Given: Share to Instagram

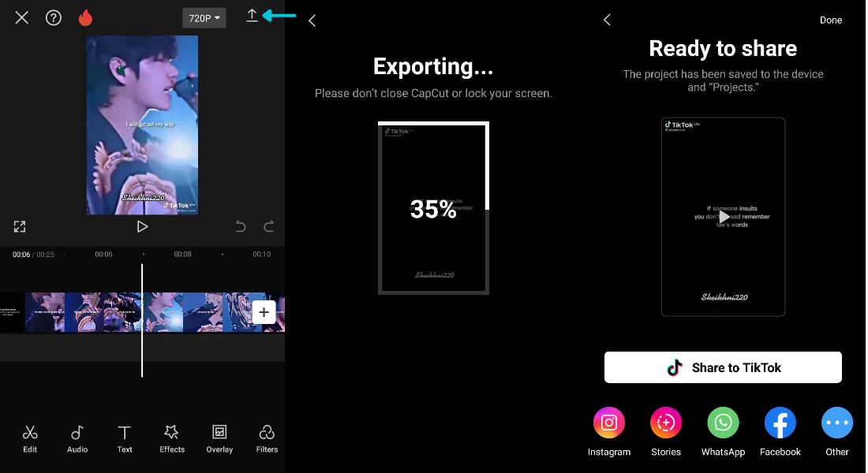Looking at the screenshot, I should point(609,432).
